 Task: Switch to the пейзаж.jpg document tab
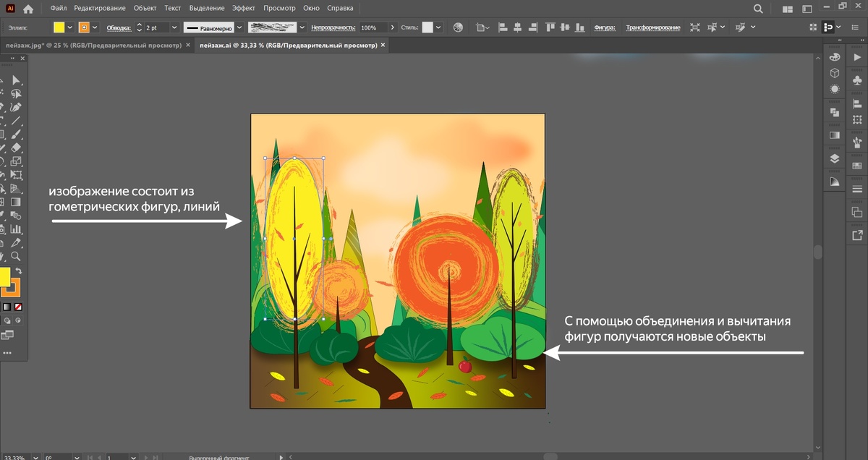point(94,43)
